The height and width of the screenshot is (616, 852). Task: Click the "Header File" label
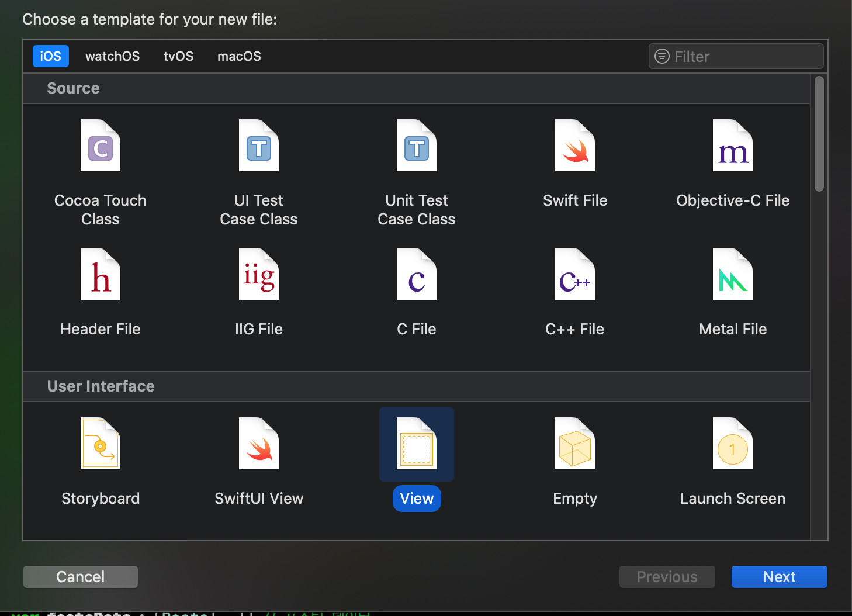pyautogui.click(x=101, y=329)
